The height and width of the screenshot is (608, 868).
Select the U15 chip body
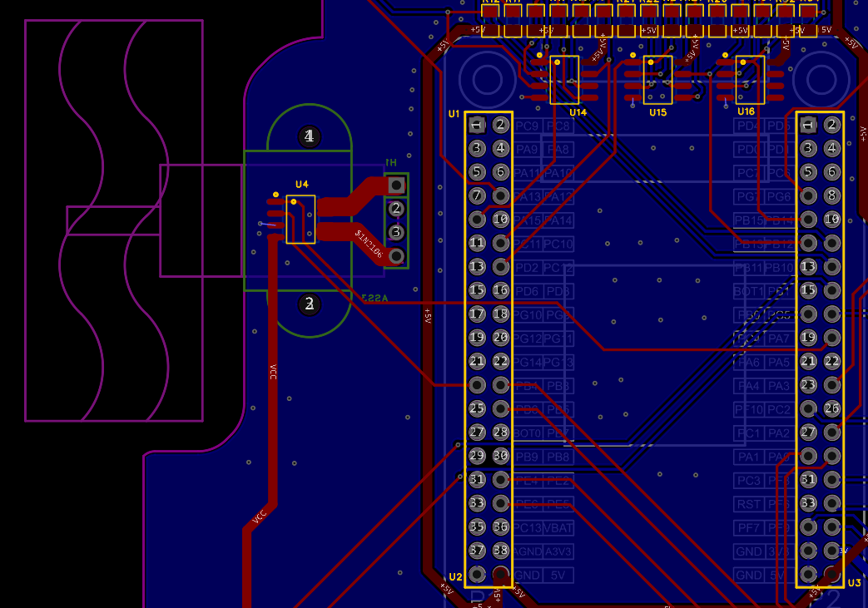658,79
